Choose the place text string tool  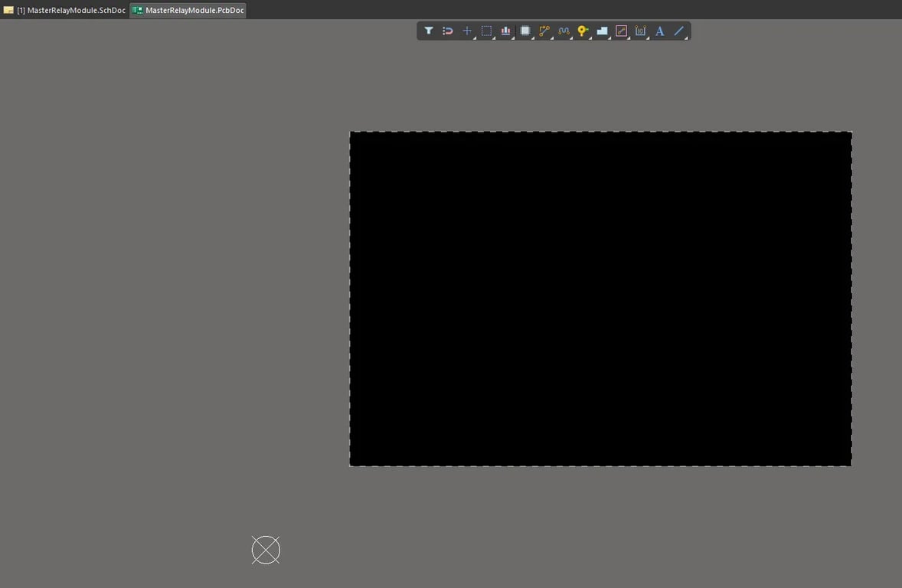(659, 31)
